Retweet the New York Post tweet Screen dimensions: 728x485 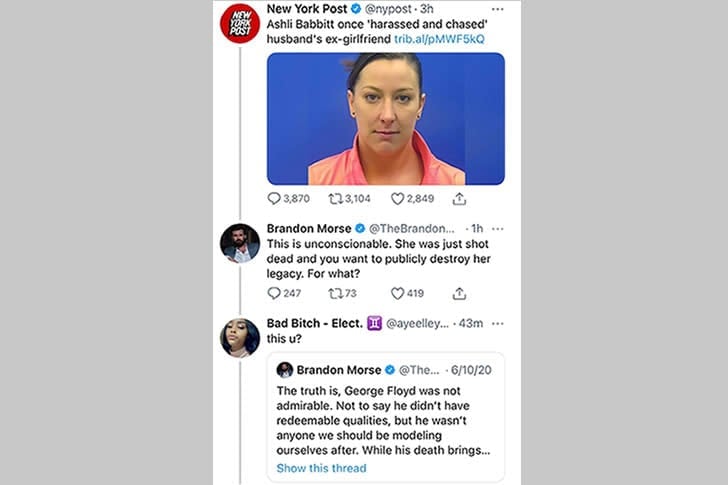pos(335,199)
